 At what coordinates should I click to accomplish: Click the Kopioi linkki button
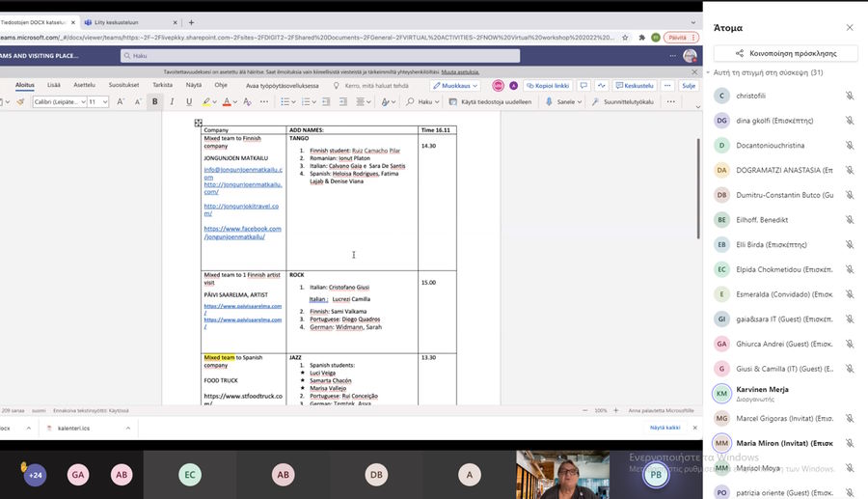tap(547, 85)
